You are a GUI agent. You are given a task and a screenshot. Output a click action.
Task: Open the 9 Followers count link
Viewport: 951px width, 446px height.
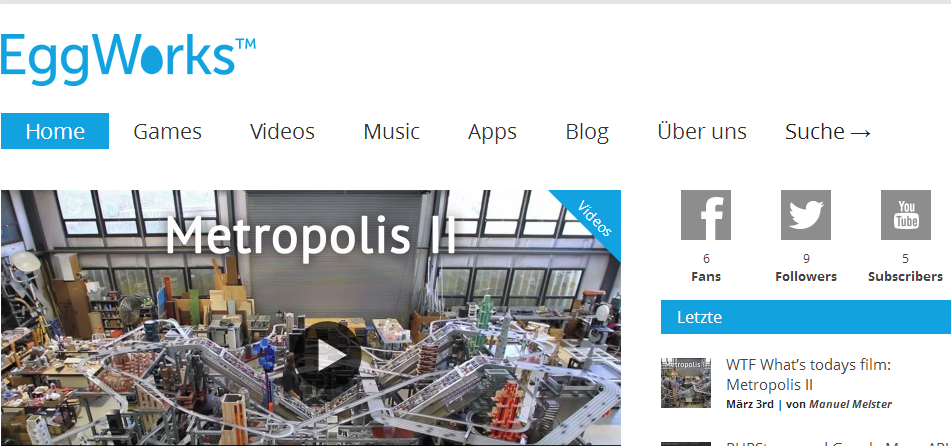click(805, 268)
